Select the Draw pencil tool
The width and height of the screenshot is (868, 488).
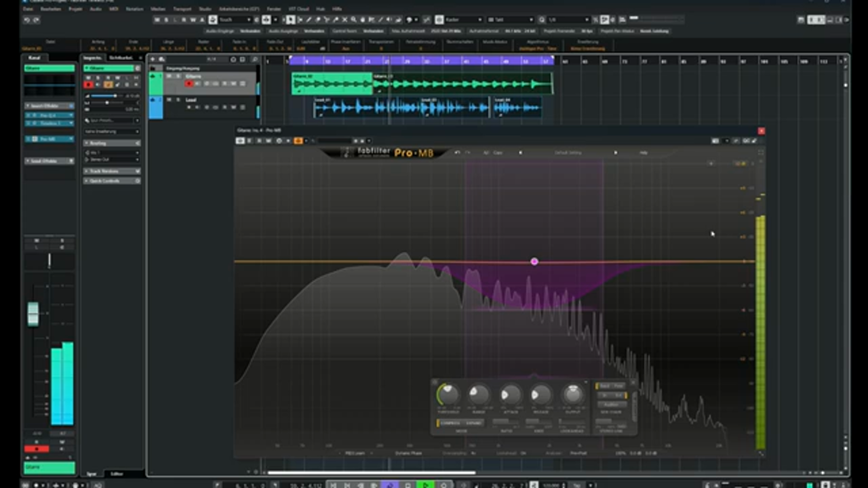click(x=309, y=20)
